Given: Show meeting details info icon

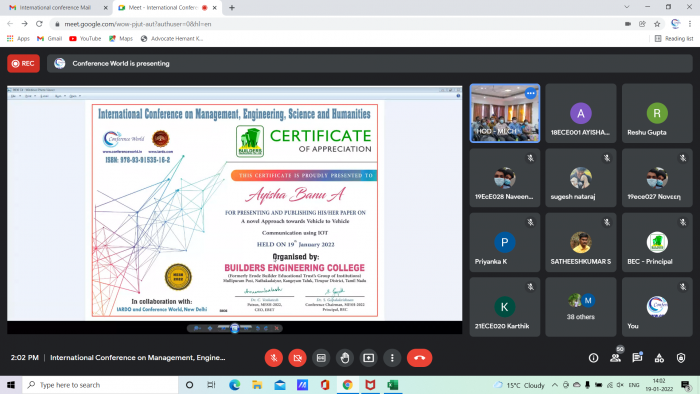Looking at the screenshot, I should (593, 358).
